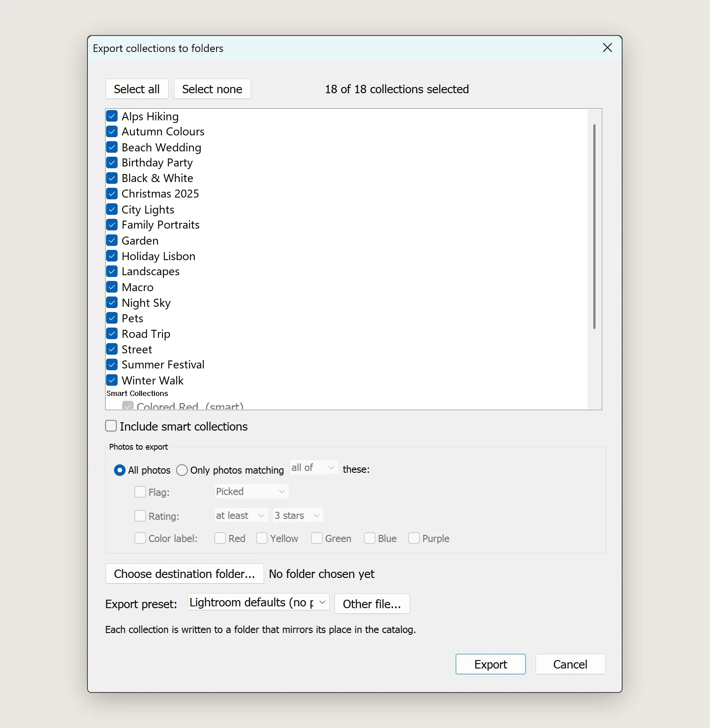Uncheck the Alps Hiking collection
The width and height of the screenshot is (710, 728).
tap(112, 116)
